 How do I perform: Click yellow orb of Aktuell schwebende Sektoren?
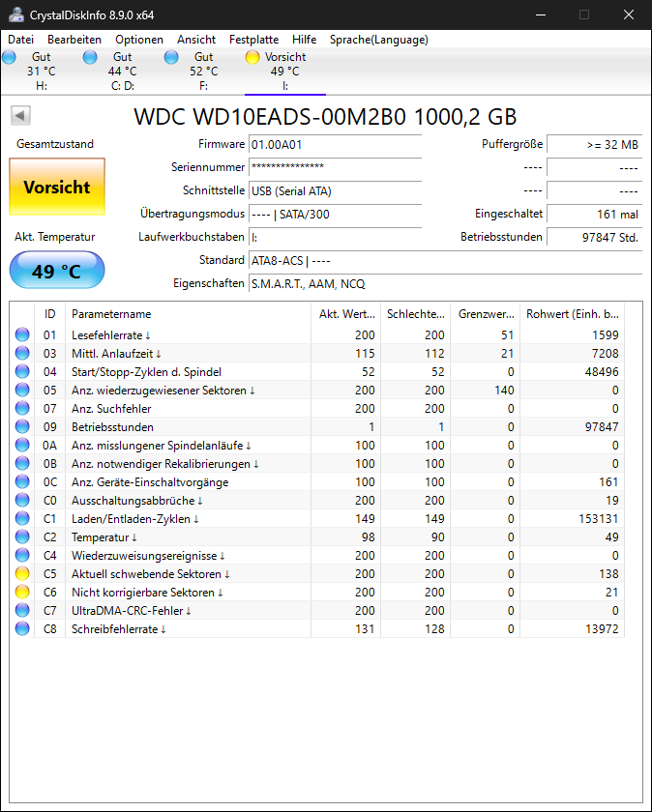tap(22, 574)
